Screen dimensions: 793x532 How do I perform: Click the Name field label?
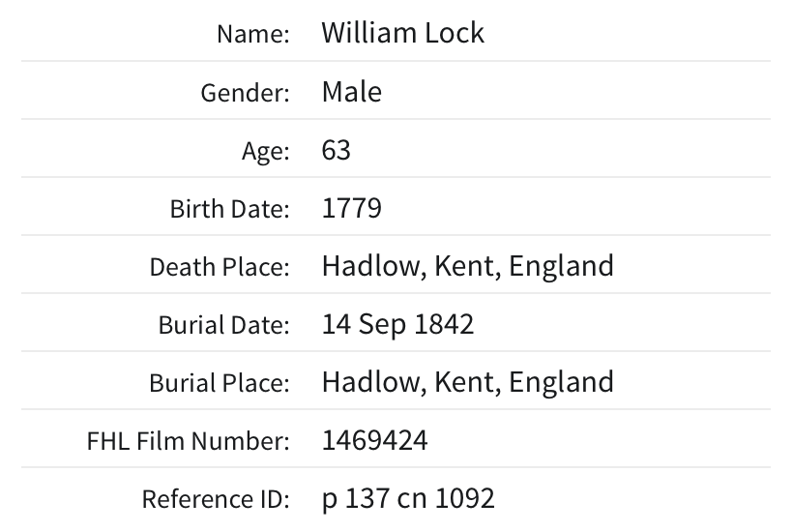tap(252, 34)
